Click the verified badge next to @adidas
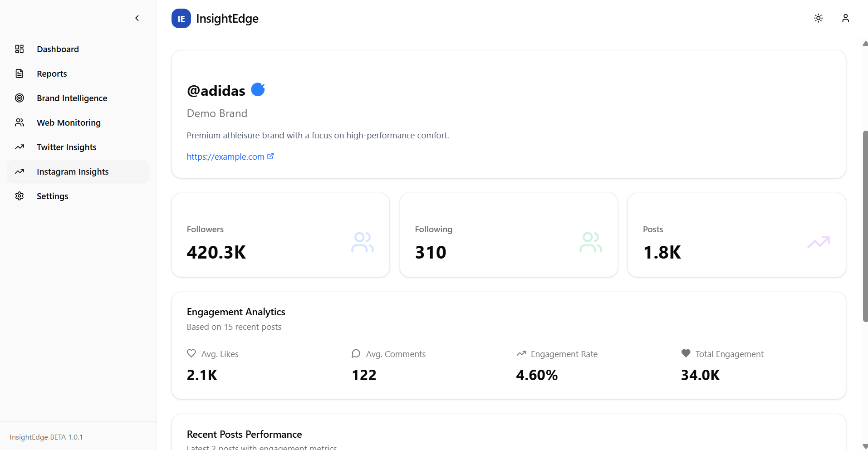 258,89
